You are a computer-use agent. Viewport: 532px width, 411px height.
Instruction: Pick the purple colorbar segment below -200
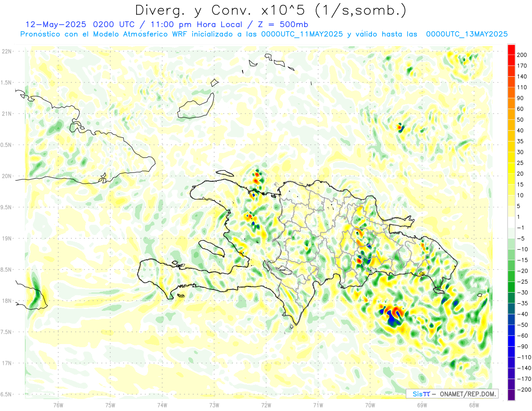(x=511, y=395)
